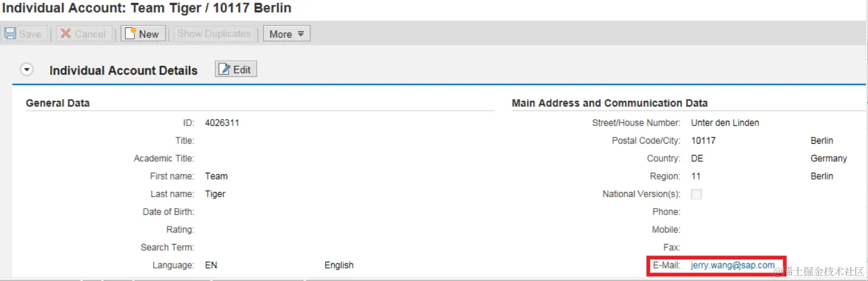Click Show Duplicates button

[x=214, y=34]
